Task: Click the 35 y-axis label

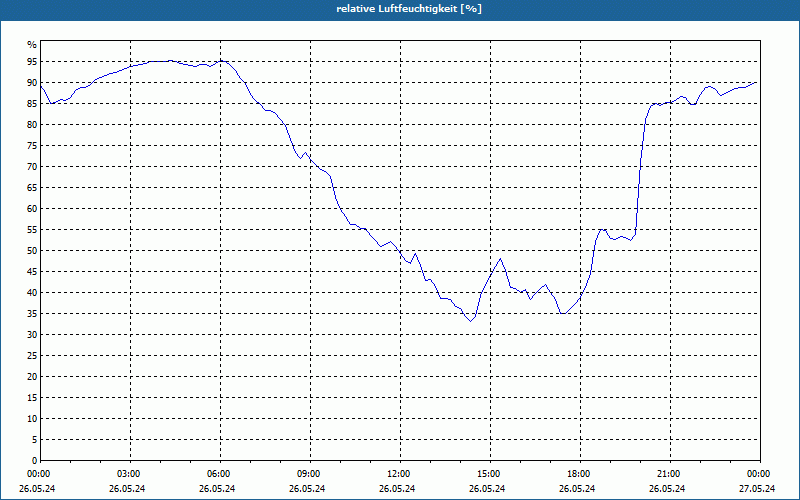Action: 32,314
